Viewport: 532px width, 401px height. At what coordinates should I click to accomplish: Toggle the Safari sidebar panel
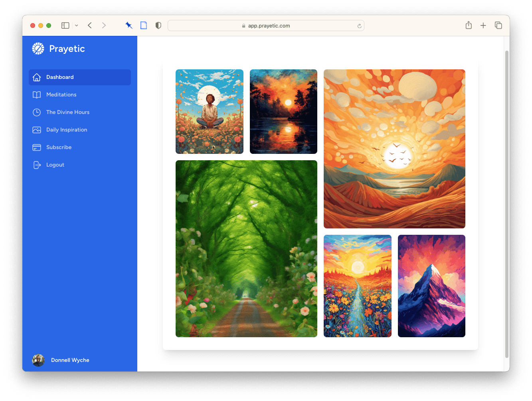(x=65, y=26)
